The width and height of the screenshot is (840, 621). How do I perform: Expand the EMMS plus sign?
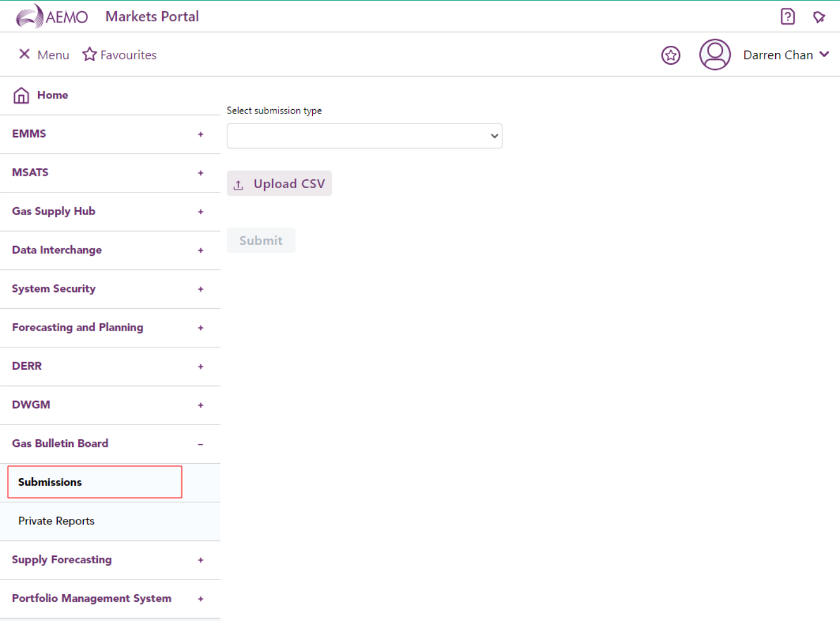[x=201, y=134]
